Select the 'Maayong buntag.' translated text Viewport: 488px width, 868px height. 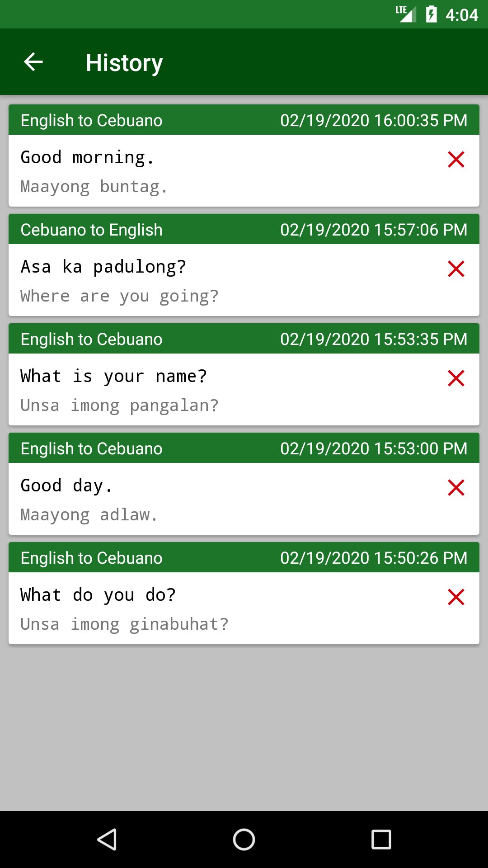coord(94,187)
